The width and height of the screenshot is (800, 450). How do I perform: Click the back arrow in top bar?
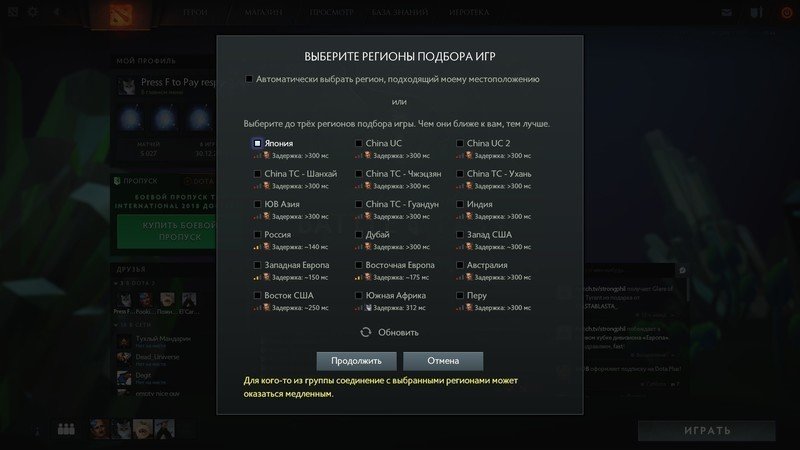(x=57, y=12)
